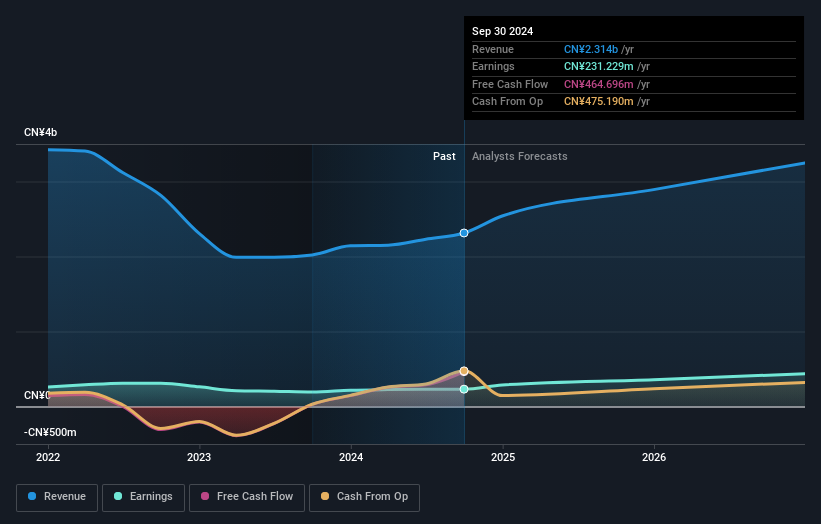Screen dimensions: 821x524
Task: Click the orange Cash From Op legend dot
Action: (x=325, y=496)
